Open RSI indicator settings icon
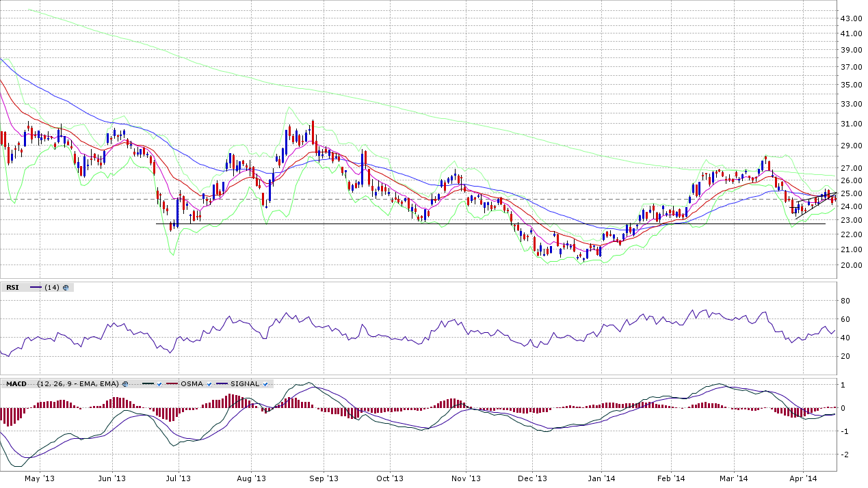This screenshot has width=868, height=488. [66, 288]
